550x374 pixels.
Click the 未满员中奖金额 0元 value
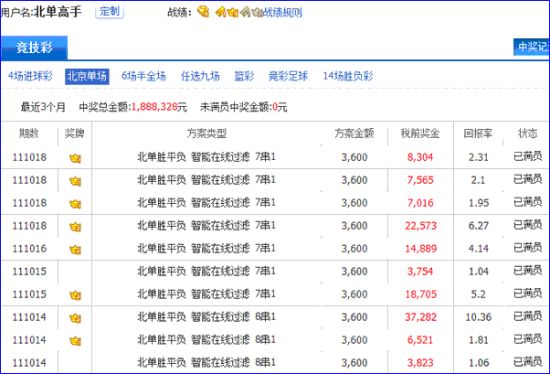[280, 107]
